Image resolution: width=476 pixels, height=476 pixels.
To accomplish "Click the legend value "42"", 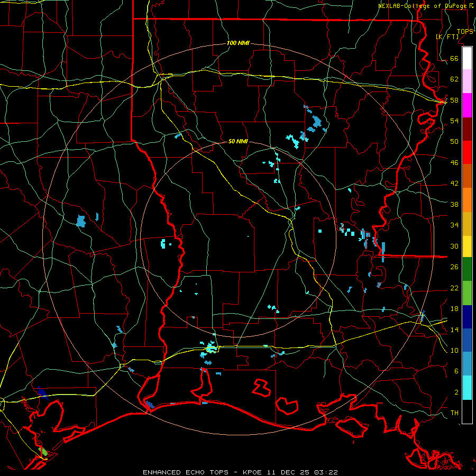I will click(454, 184).
